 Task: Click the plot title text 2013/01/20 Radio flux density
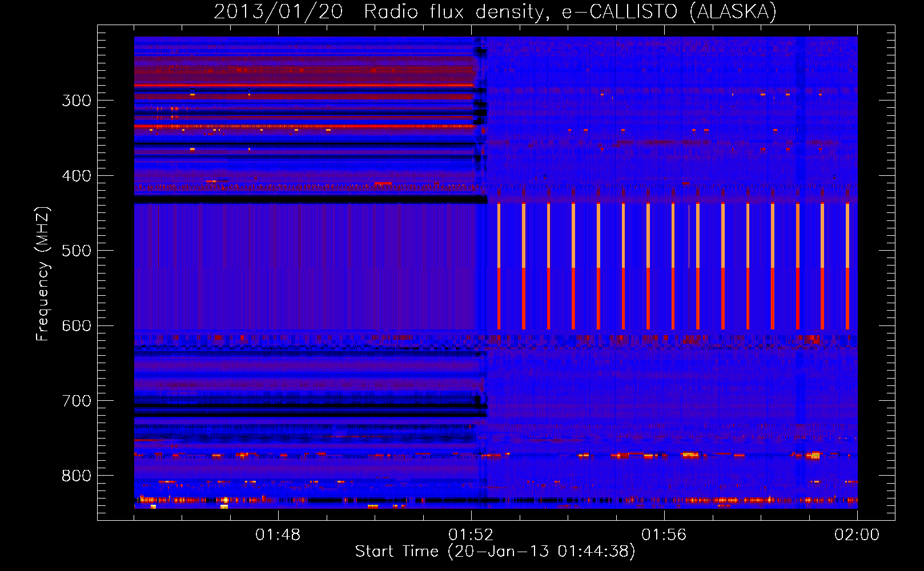coord(379,12)
